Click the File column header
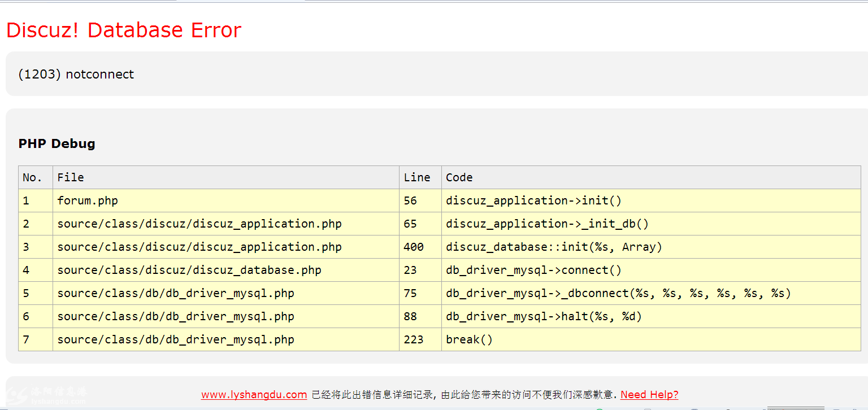Image resolution: width=868 pixels, height=410 pixels. 226,177
